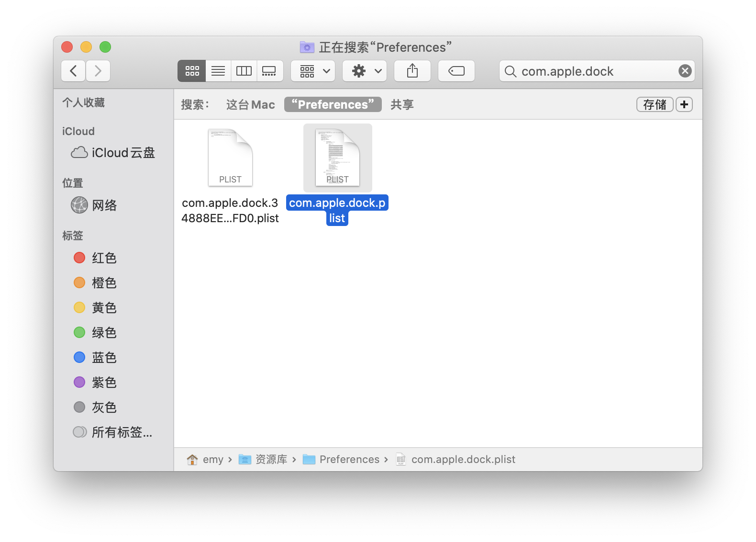This screenshot has width=756, height=542.
Task: Open the gear action menu
Action: click(365, 71)
